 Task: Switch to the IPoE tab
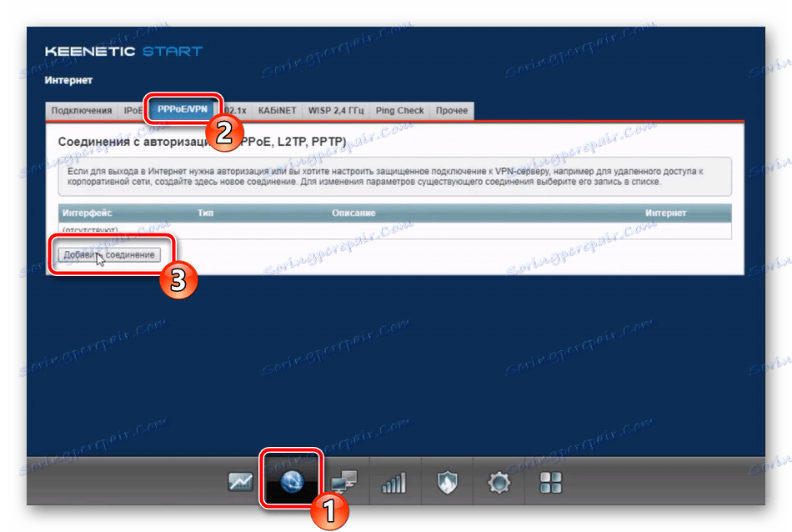133,111
